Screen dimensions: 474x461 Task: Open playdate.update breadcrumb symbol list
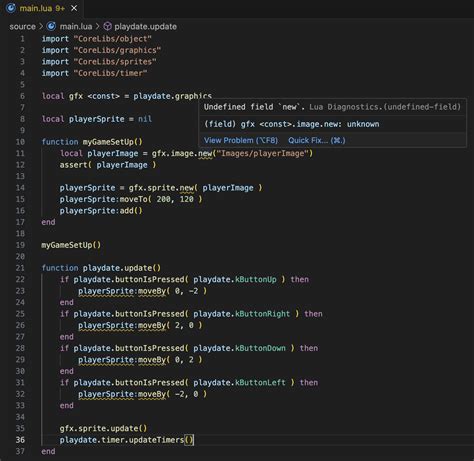click(145, 26)
